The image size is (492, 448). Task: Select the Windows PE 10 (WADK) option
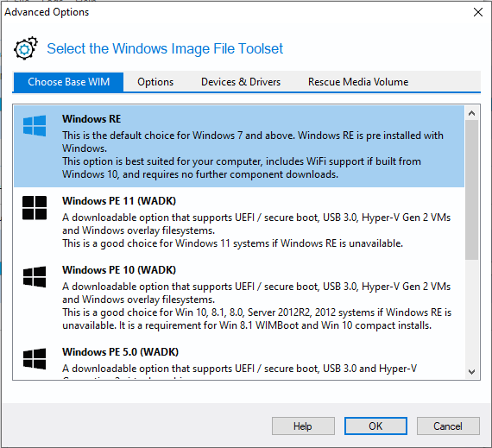point(239,298)
